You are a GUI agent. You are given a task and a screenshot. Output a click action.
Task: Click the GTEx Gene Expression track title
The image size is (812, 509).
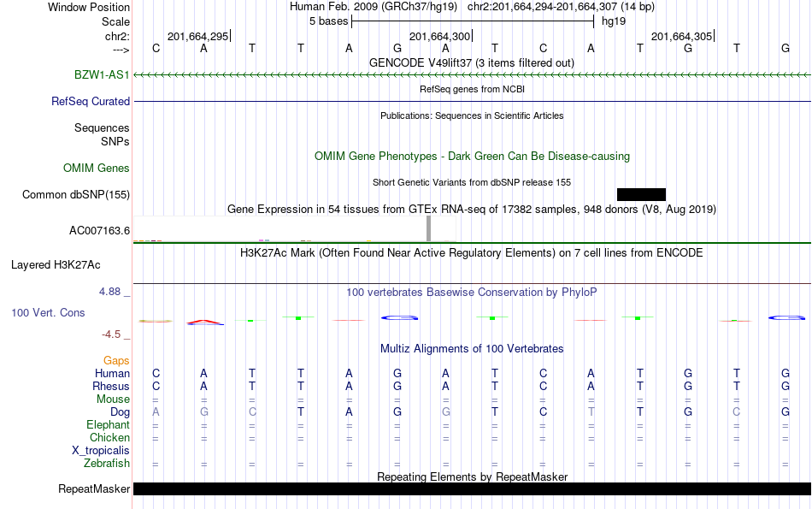[x=472, y=209]
